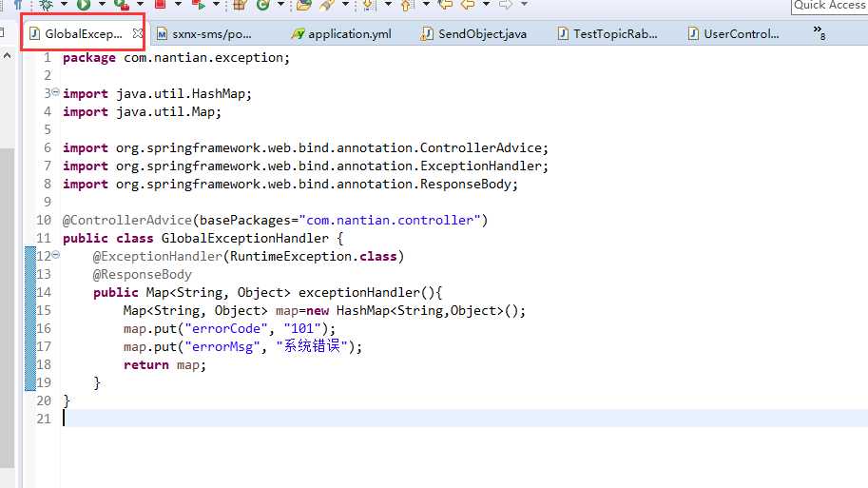Click the Previous Annotation up-arrow icon
The image size is (868, 488).
pos(407,5)
